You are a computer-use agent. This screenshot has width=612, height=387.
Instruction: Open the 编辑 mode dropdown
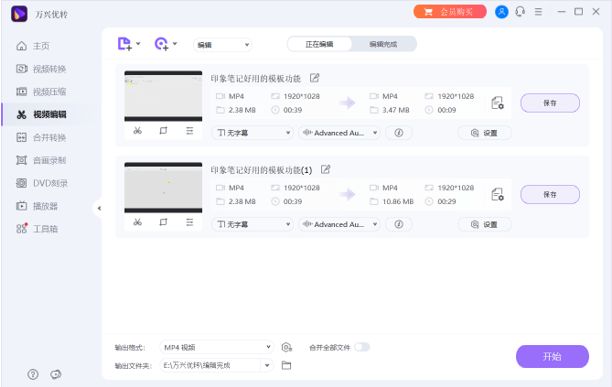click(222, 45)
